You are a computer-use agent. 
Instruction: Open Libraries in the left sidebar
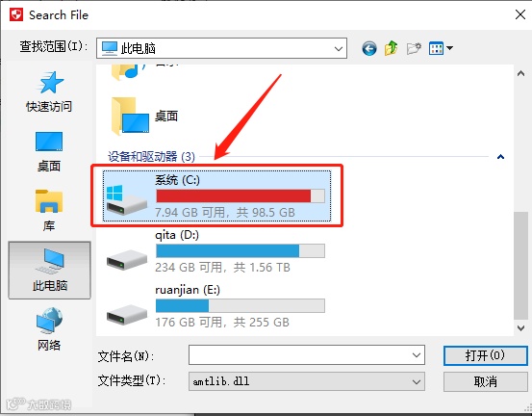pyautogui.click(x=49, y=211)
